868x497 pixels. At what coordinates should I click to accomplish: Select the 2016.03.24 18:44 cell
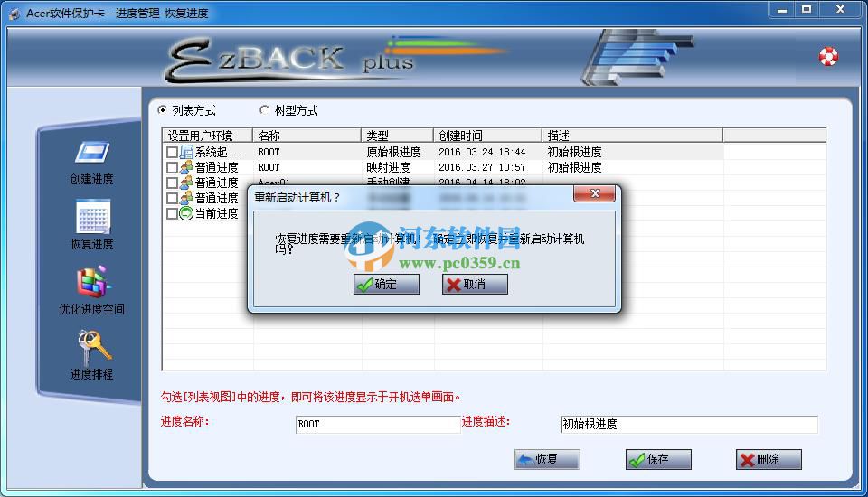(x=482, y=152)
